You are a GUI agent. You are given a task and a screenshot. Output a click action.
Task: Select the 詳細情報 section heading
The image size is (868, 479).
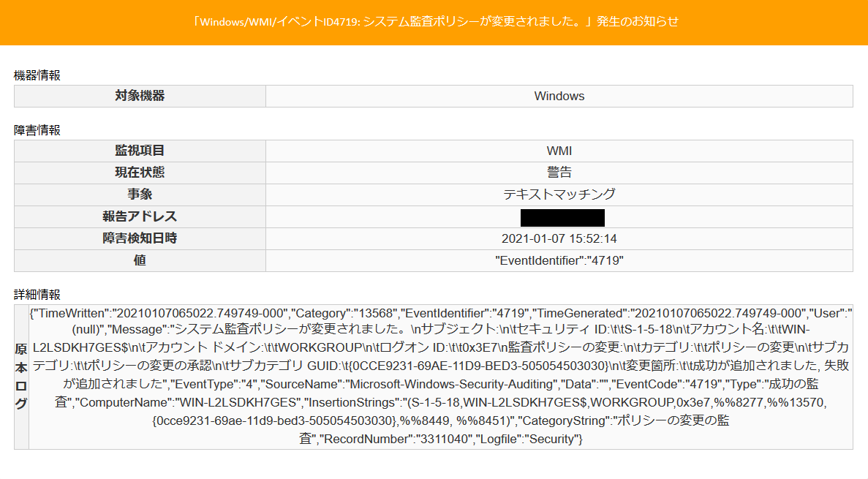click(37, 295)
